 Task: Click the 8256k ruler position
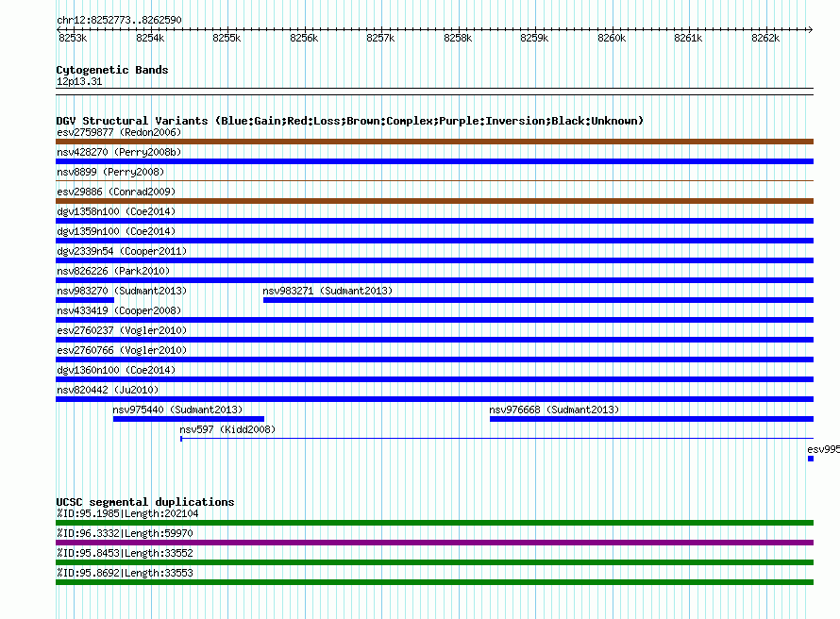tap(304, 38)
